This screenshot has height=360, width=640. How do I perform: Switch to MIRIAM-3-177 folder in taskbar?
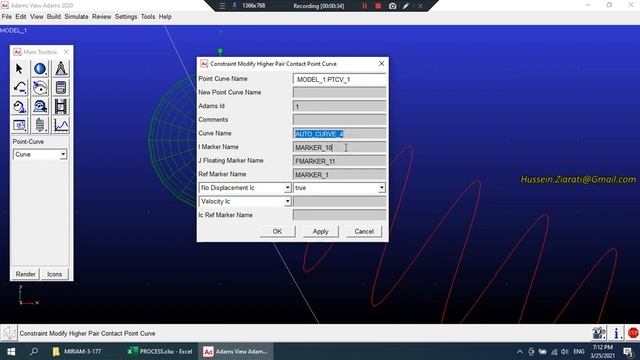pos(77,351)
